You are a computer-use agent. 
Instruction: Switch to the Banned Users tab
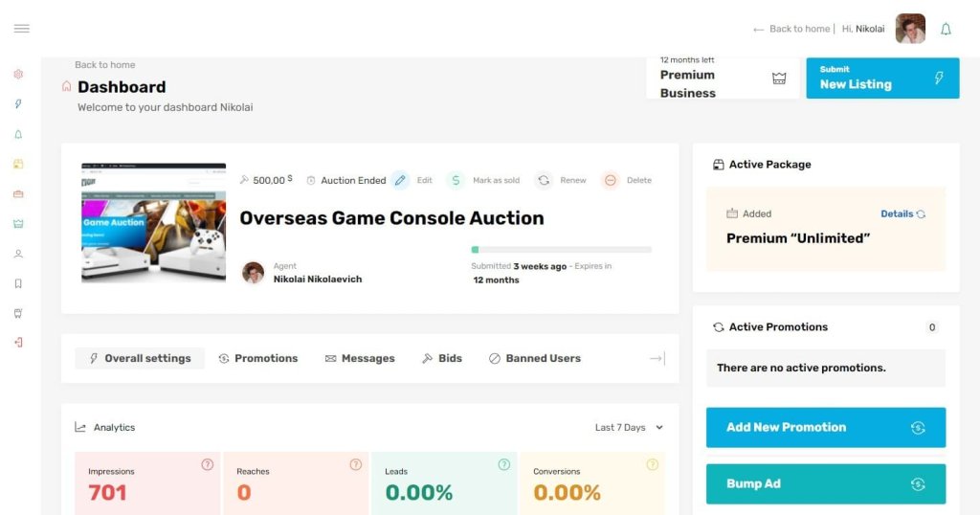click(x=535, y=358)
